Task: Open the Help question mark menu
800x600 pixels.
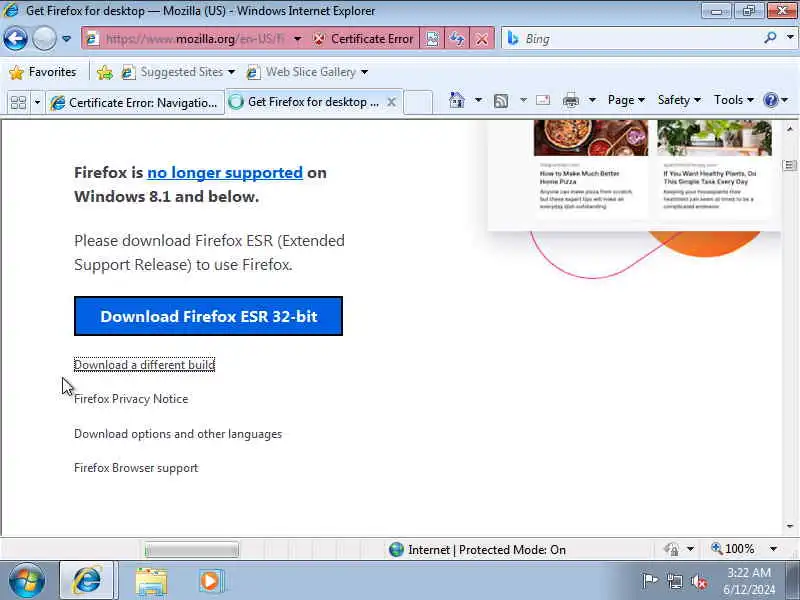Action: tap(776, 100)
